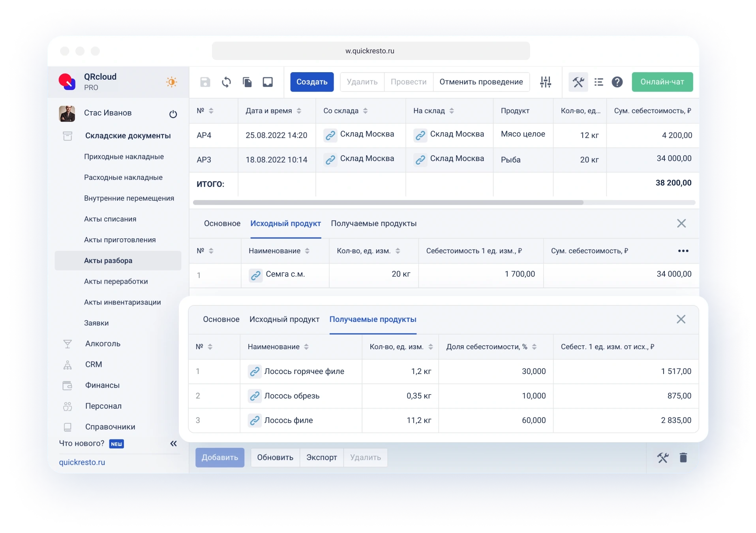Click the w.quickresto.ru address bar
The width and height of the screenshot is (756, 533).
pyautogui.click(x=370, y=51)
